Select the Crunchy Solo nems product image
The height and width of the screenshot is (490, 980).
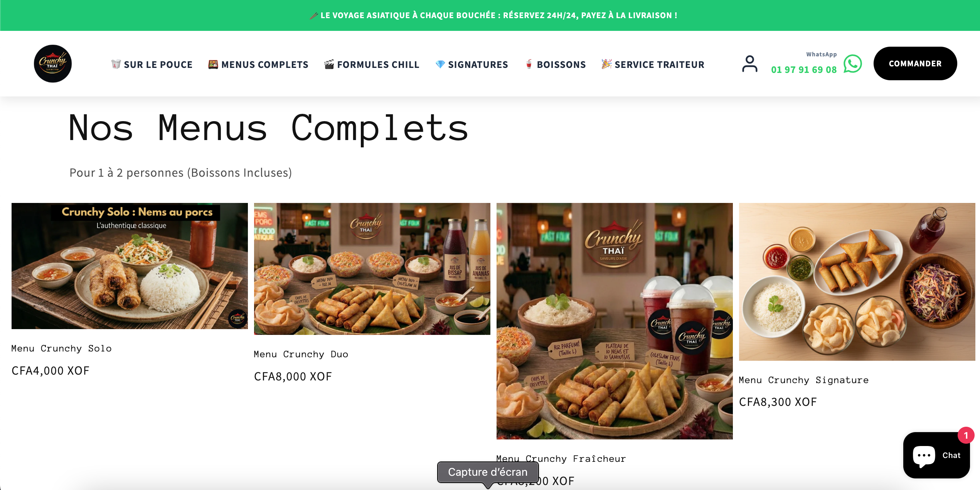point(130,266)
